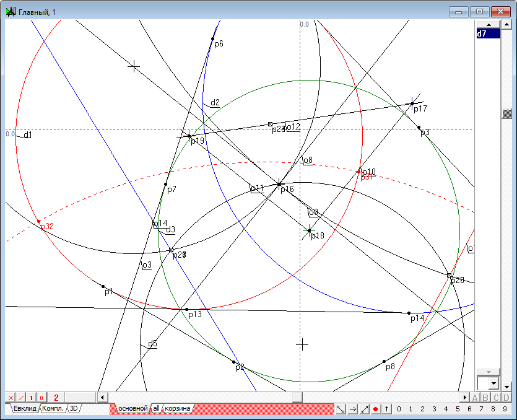Screen dimensions: 517x420
Task: Click the o12 label on the canvas
Action: pyautogui.click(x=293, y=127)
